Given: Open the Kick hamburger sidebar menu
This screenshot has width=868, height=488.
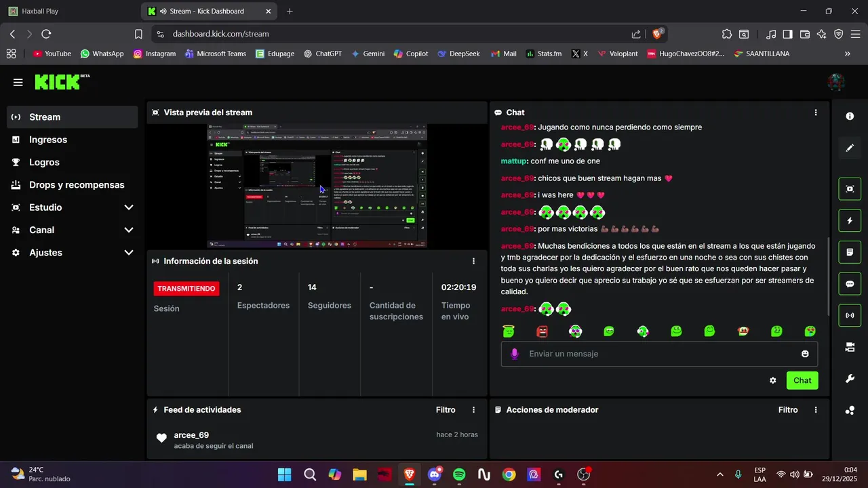Looking at the screenshot, I should click(18, 83).
